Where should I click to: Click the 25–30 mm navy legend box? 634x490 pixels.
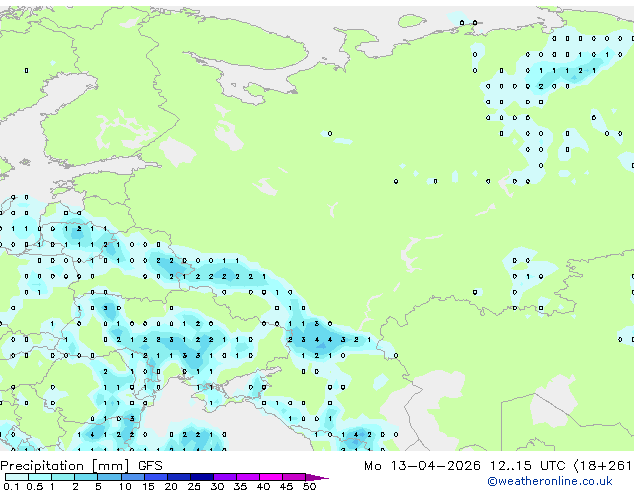(202, 477)
